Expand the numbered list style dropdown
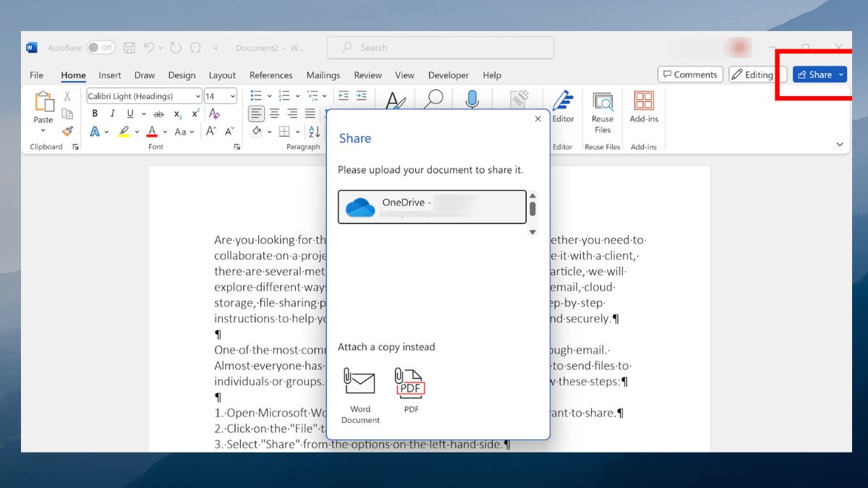This screenshot has height=488, width=868. [297, 96]
